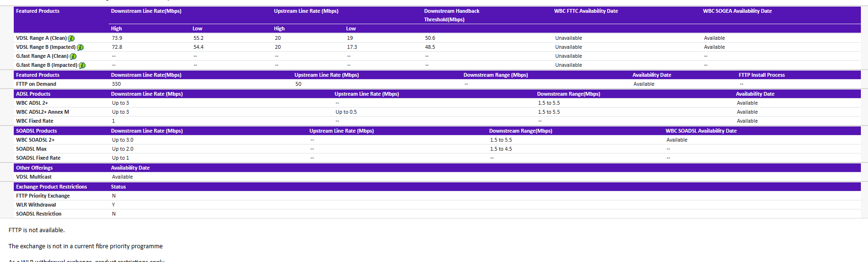Screen dimensions: 868x262
Task: Click 'Available' in WBC ADSL2+ Annex M row
Action: pos(747,112)
